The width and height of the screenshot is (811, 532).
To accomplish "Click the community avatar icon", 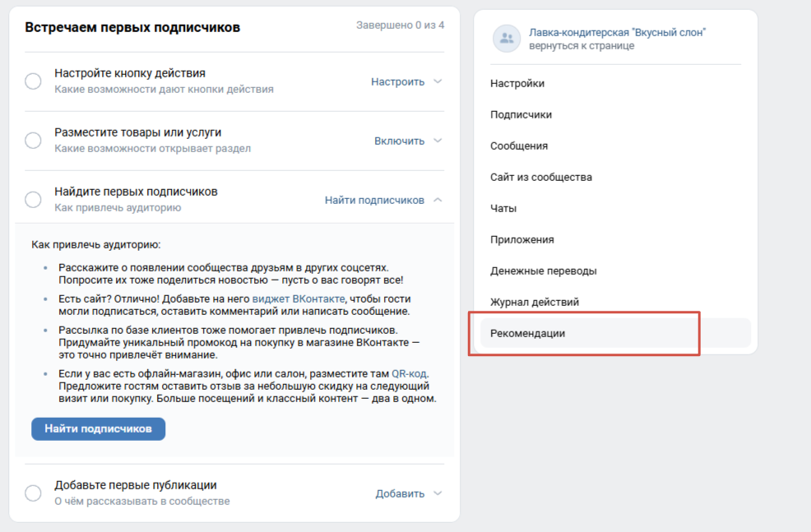I will point(506,39).
